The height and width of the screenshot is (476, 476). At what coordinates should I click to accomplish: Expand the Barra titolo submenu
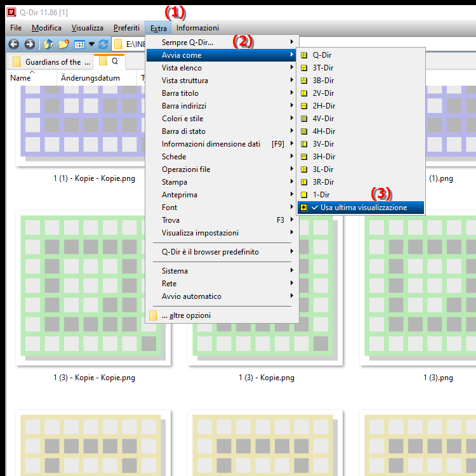pyautogui.click(x=223, y=93)
